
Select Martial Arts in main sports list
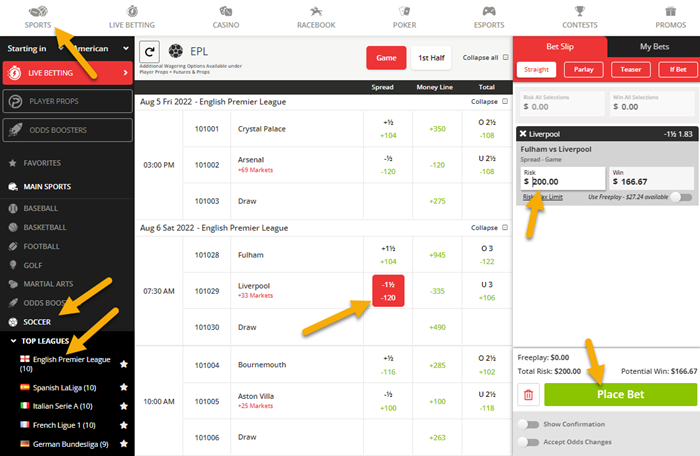[x=48, y=284]
